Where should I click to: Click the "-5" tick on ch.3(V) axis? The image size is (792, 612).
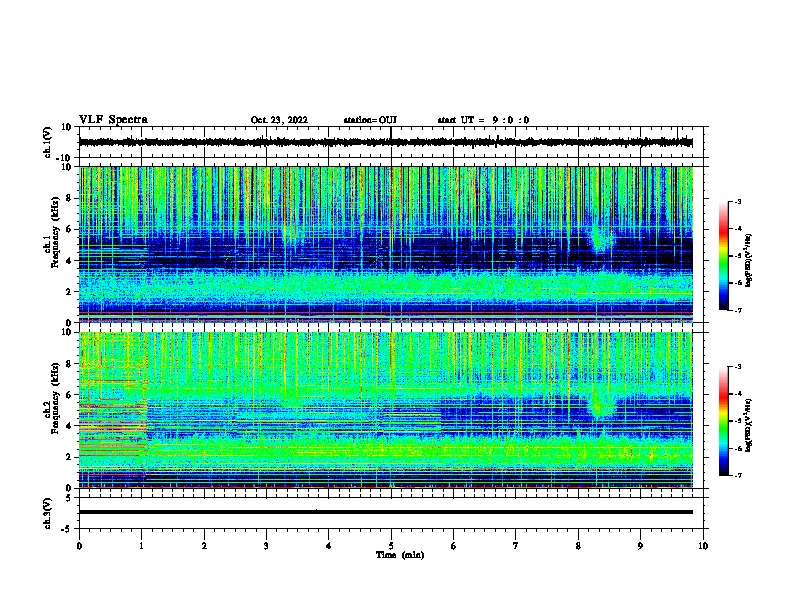click(x=67, y=529)
